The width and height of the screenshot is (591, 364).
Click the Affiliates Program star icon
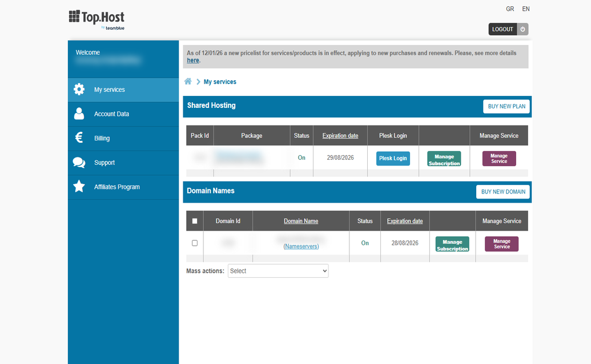coord(79,187)
